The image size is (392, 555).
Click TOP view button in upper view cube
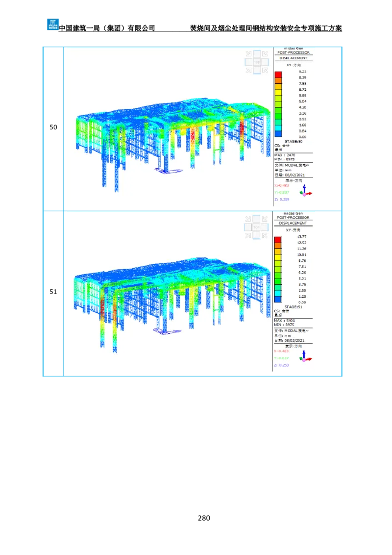click(x=257, y=62)
